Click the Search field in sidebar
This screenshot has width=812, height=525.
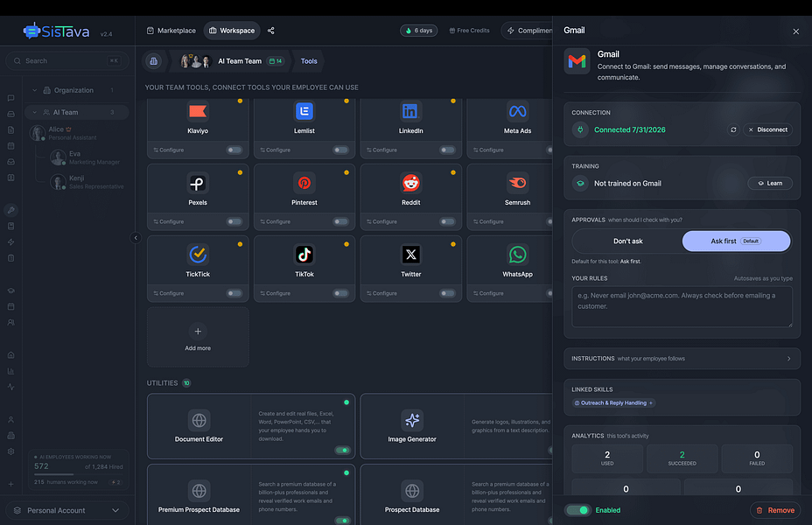tap(66, 60)
